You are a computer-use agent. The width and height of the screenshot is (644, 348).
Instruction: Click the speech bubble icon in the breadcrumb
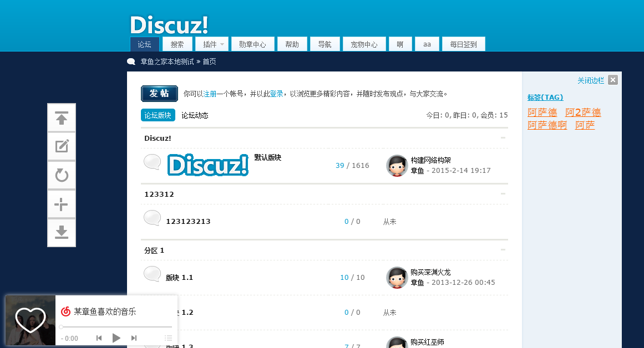[x=131, y=62]
